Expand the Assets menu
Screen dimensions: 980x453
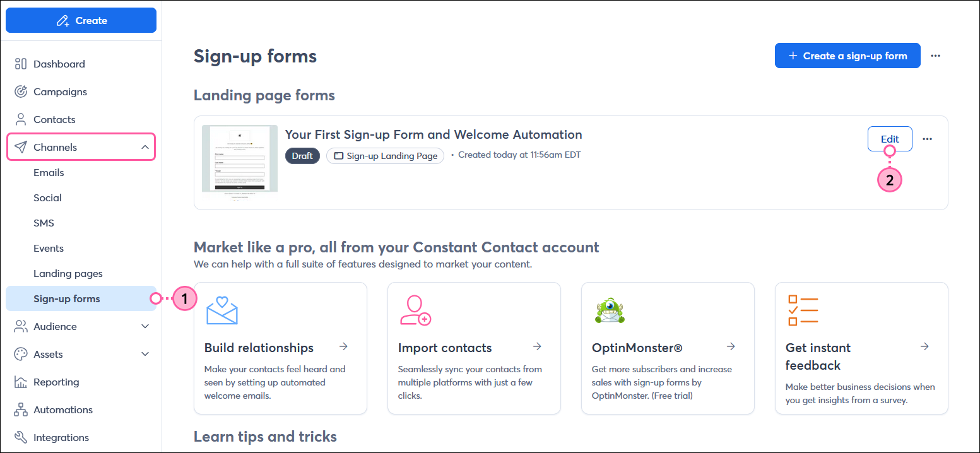[145, 354]
